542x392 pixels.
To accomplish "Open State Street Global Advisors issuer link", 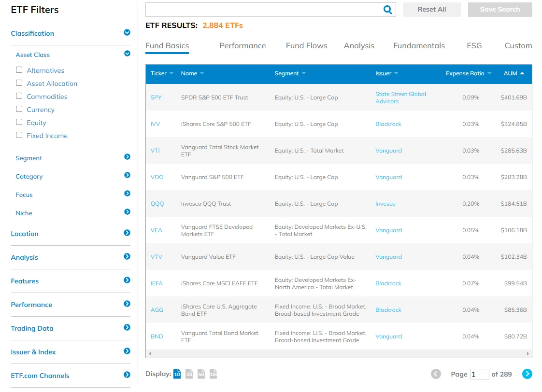I will [400, 98].
